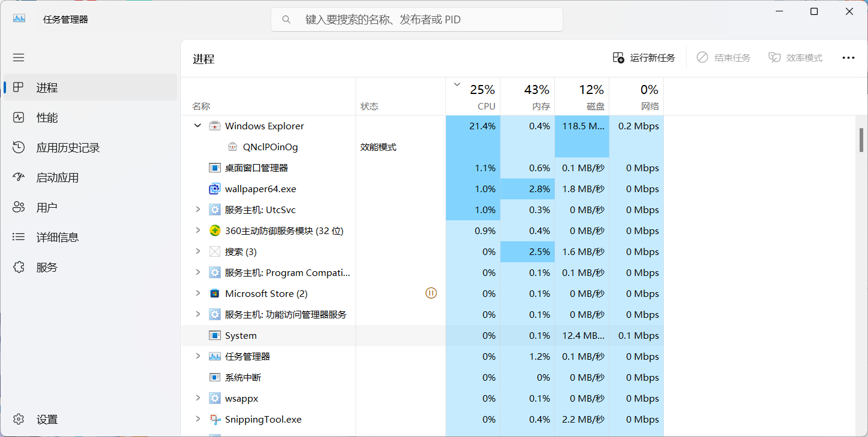Open the hamburger navigation menu icon
This screenshot has height=437, width=868.
coord(19,57)
